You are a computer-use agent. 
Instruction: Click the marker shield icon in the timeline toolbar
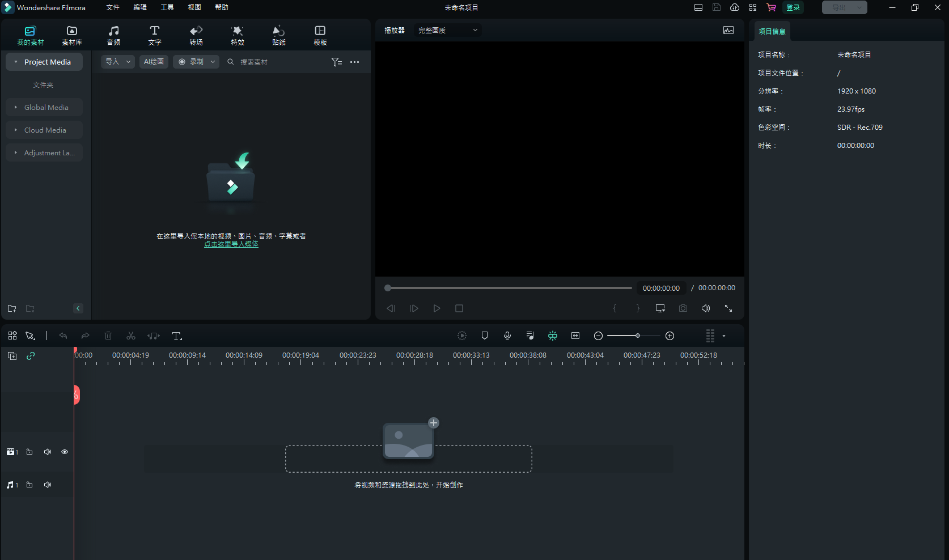tap(485, 336)
